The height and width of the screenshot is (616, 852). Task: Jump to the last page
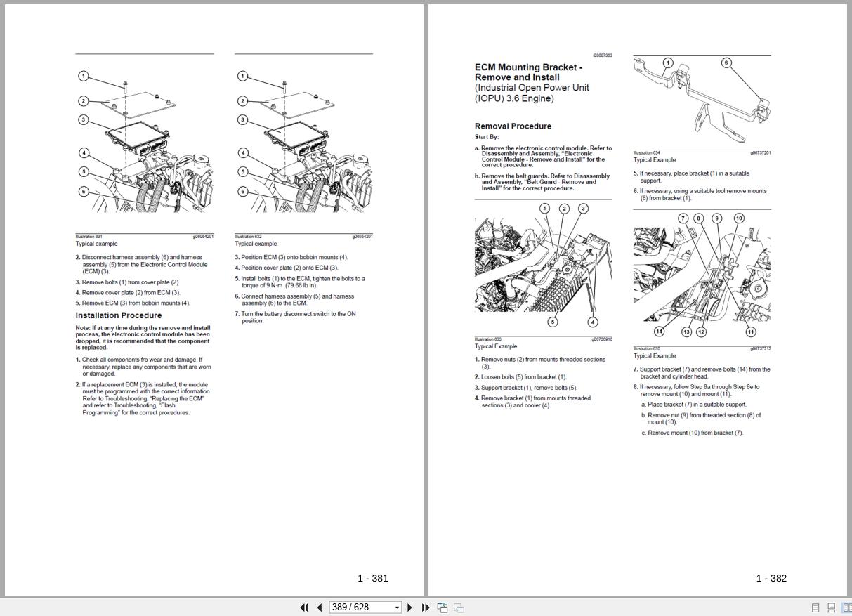point(426,607)
